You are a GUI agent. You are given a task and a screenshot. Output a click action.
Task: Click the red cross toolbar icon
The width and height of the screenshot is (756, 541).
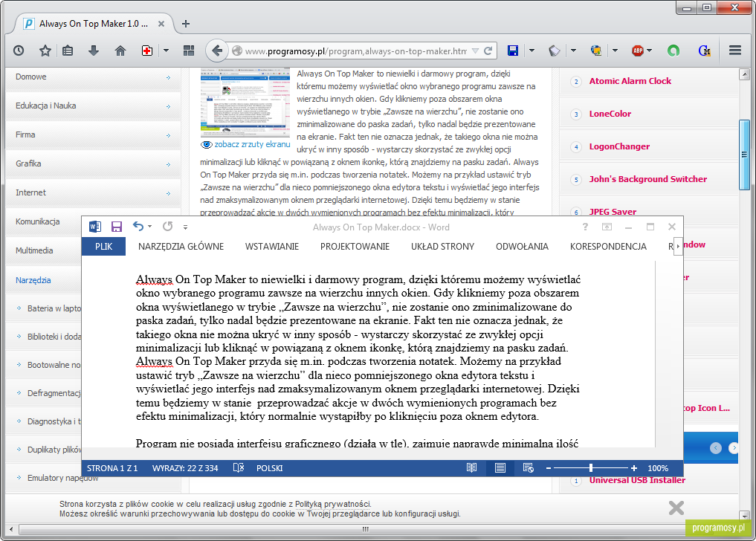click(147, 50)
